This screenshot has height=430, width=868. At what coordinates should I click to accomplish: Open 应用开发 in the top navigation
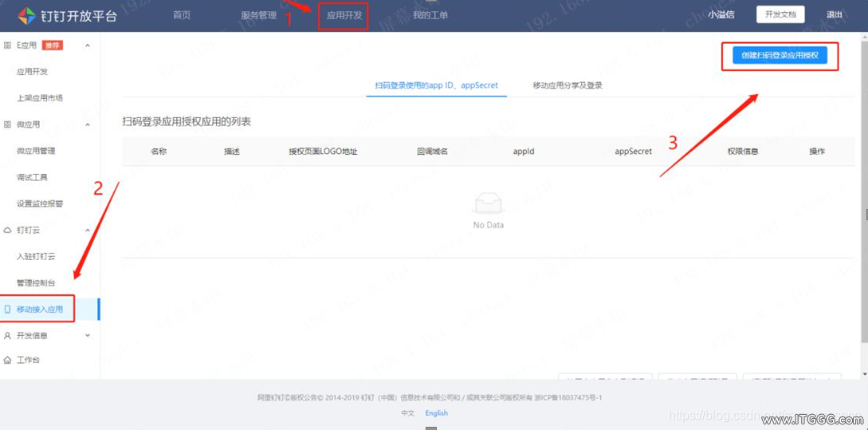pyautogui.click(x=344, y=15)
